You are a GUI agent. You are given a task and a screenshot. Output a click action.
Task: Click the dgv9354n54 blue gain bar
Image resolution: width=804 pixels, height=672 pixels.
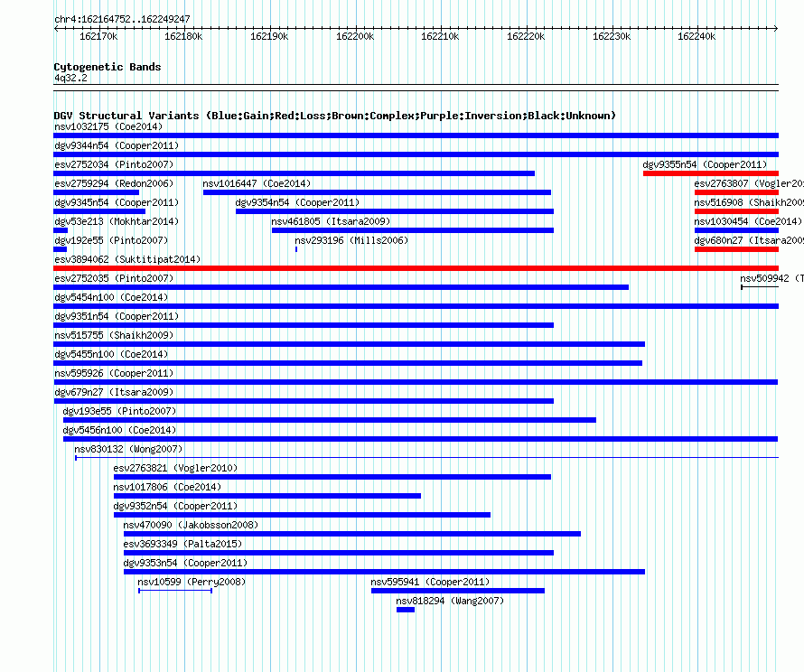395,211
